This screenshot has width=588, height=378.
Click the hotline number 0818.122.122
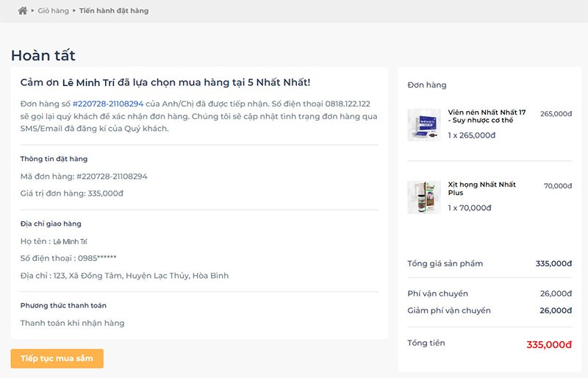point(348,104)
